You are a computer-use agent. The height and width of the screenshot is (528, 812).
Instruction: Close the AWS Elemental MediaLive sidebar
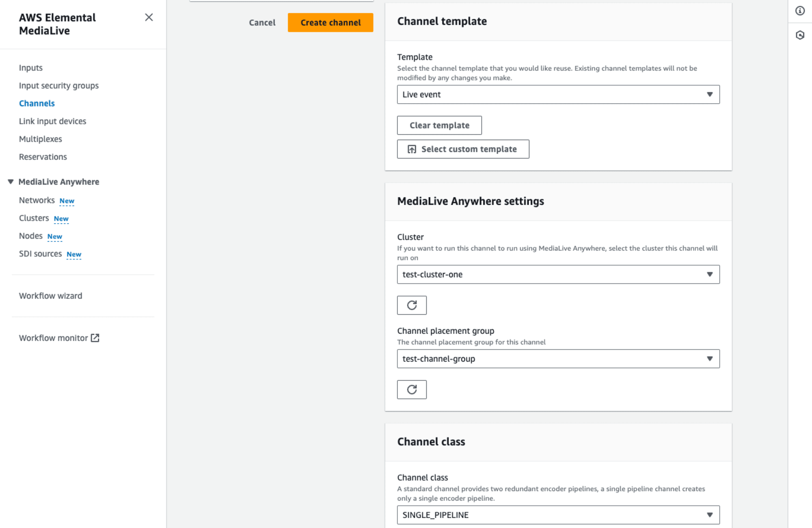149,17
